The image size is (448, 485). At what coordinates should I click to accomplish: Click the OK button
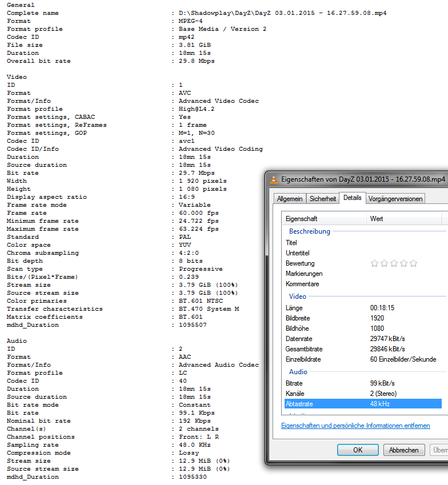click(x=358, y=450)
